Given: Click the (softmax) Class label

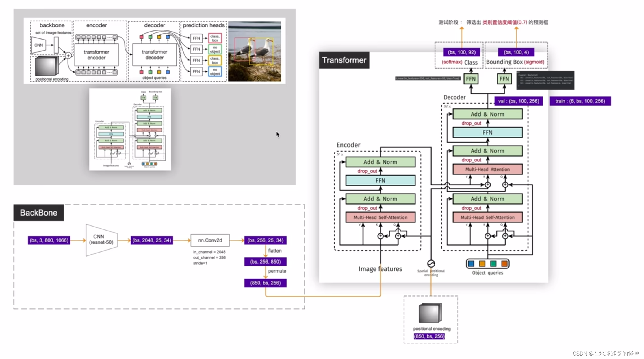Looking at the screenshot, I should [459, 62].
